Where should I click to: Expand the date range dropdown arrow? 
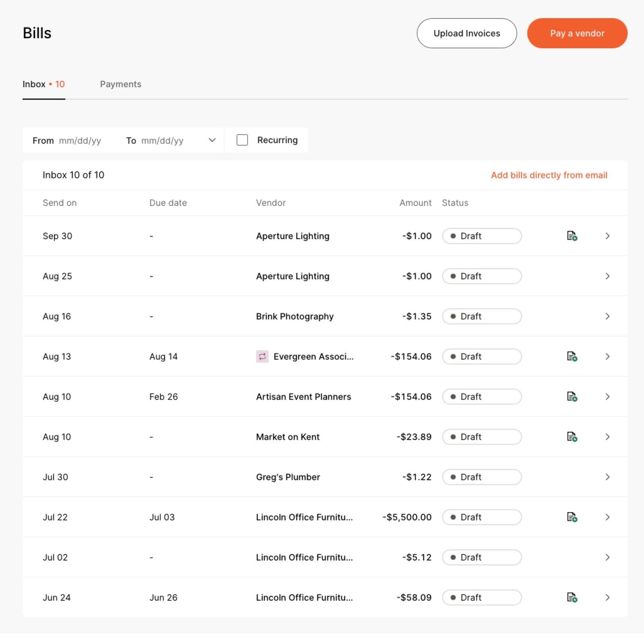212,140
